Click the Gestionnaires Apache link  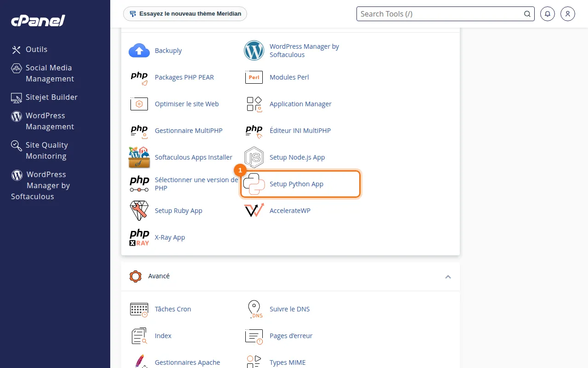(x=187, y=362)
